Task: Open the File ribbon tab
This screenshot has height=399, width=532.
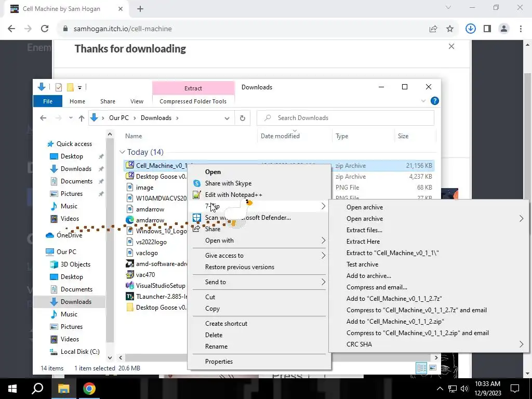Action: tap(47, 101)
